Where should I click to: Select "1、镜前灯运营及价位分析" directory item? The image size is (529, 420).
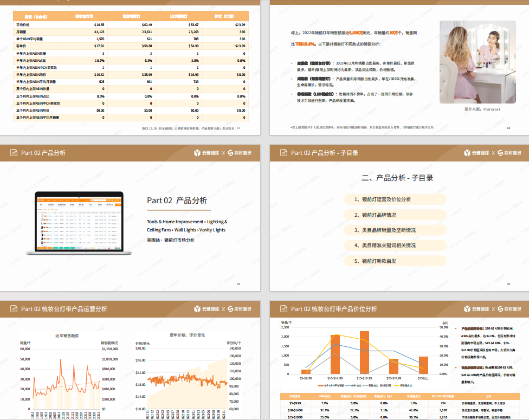395,199
